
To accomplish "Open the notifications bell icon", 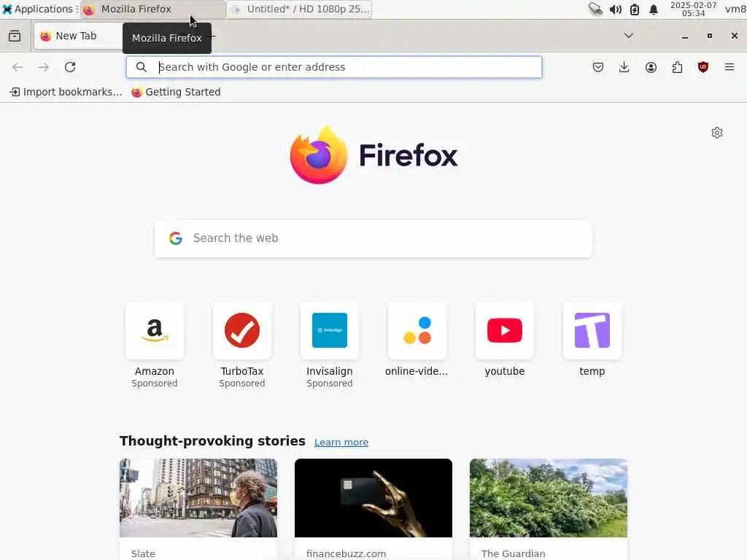I will [654, 9].
